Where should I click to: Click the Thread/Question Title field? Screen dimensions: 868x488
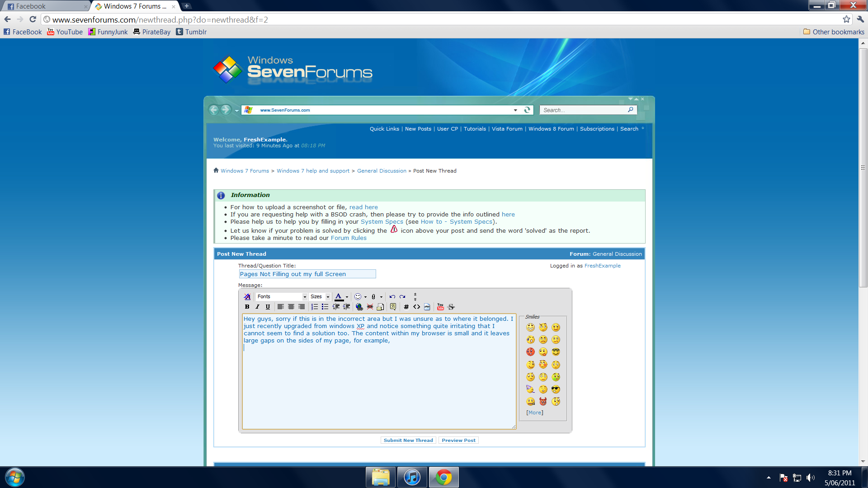click(307, 274)
